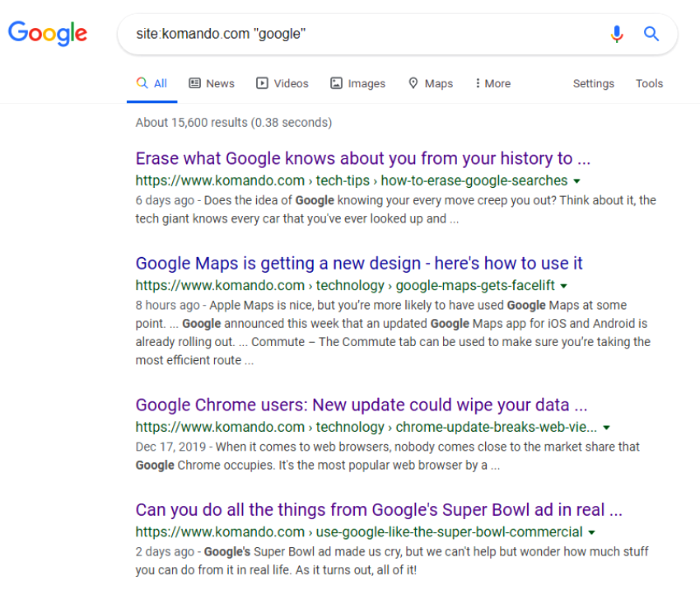Open 'Google Chrome users: New update' result
700x590 pixels.
pos(362,405)
